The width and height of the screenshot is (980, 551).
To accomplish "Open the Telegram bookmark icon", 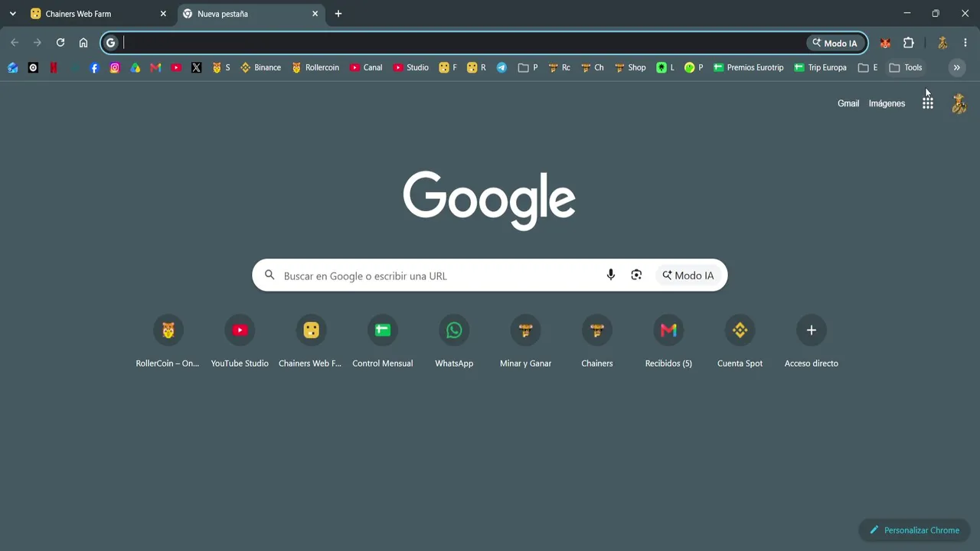I will [x=501, y=67].
